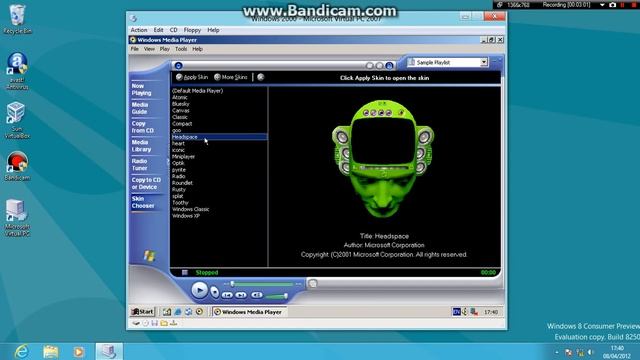Open Virtual PC Floppy menu
The height and width of the screenshot is (360, 640).
(x=192, y=30)
